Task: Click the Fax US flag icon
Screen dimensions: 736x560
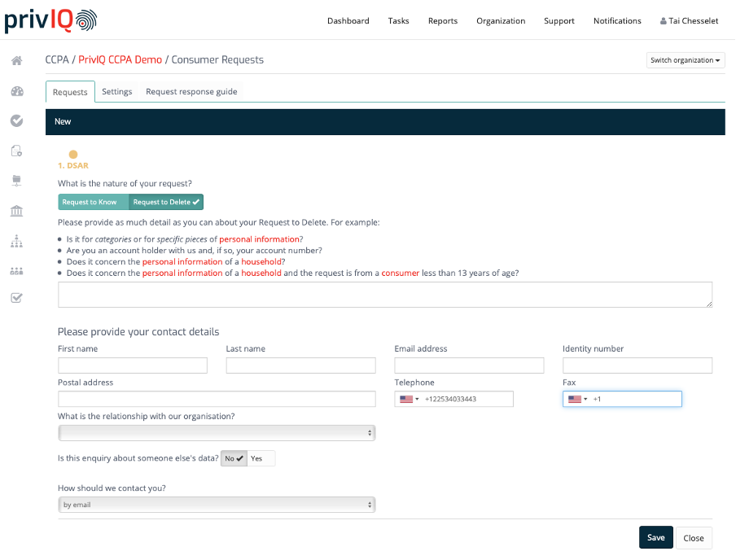Action: 575,399
